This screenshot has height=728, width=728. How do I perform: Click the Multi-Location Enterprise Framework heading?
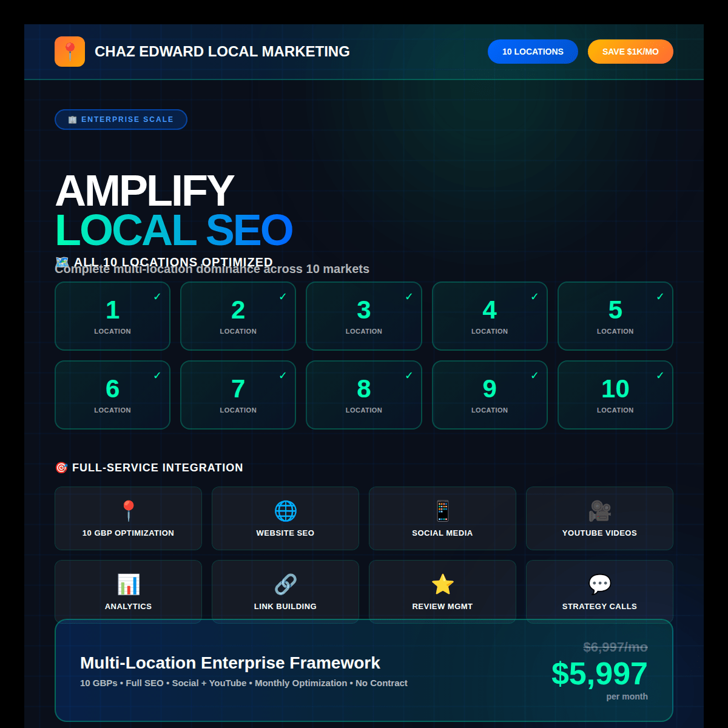click(x=230, y=662)
